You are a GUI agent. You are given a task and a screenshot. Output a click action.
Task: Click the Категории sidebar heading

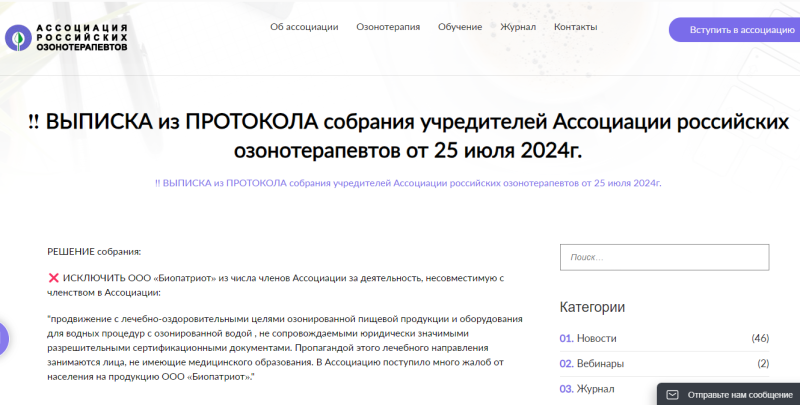click(592, 307)
